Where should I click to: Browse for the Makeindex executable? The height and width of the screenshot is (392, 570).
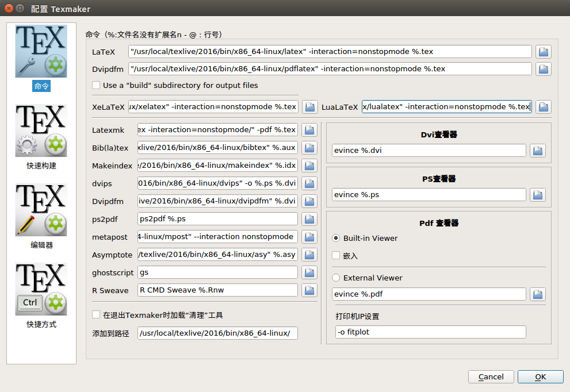pyautogui.click(x=309, y=166)
